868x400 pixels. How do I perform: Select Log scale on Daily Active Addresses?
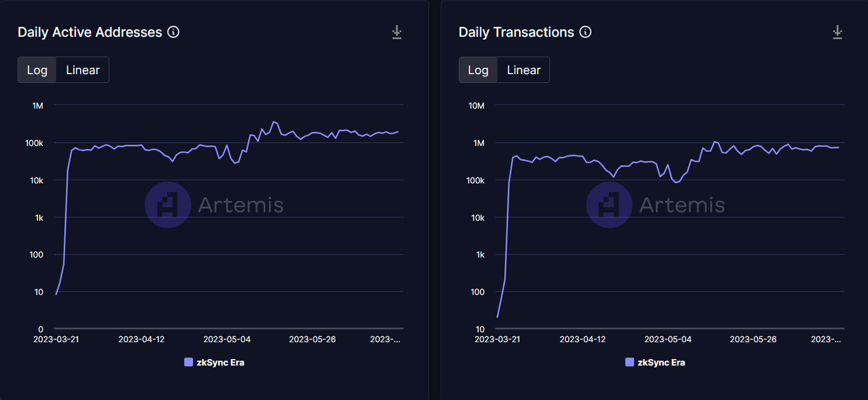click(37, 70)
